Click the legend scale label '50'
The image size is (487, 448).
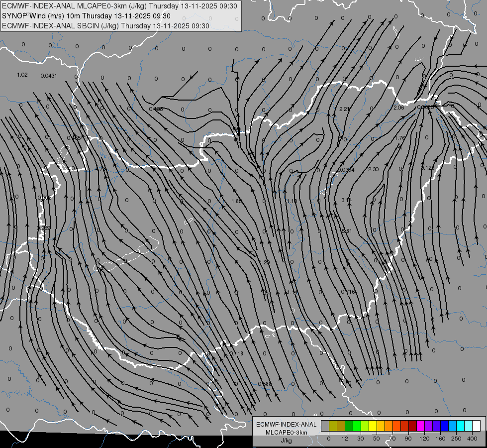[x=377, y=439]
